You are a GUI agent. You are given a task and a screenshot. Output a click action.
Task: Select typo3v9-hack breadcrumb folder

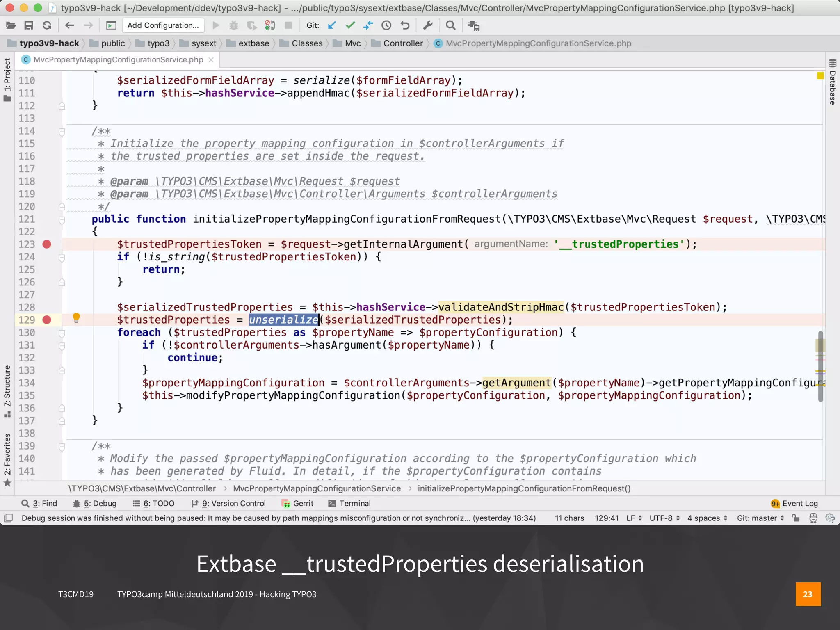point(43,43)
